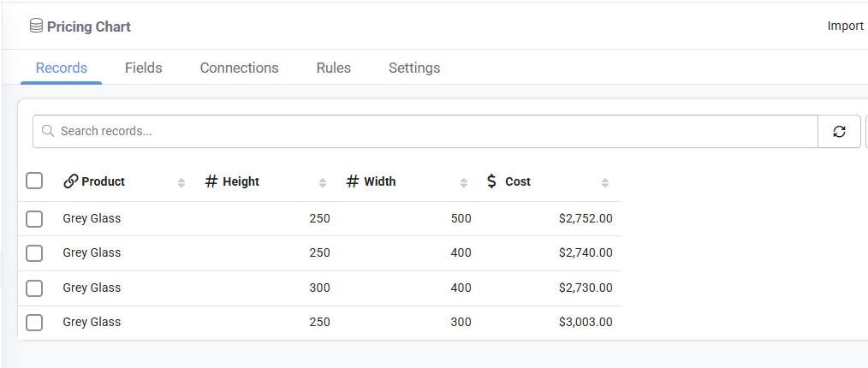Click the refresh records icon button
The width and height of the screenshot is (868, 368).
pyautogui.click(x=839, y=131)
